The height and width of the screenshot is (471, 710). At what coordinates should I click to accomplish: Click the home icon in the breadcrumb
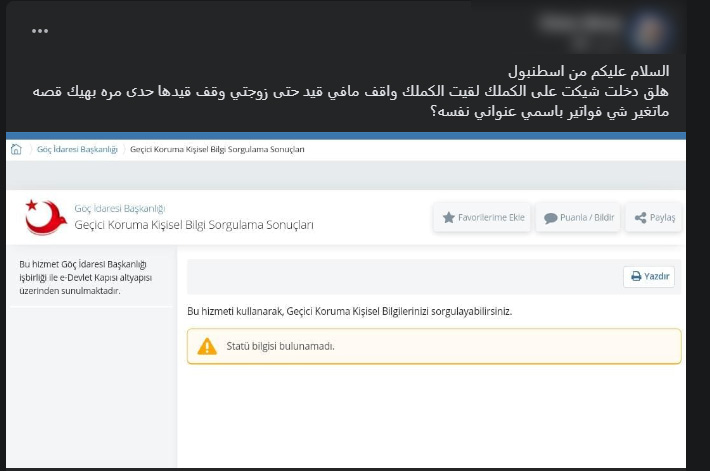(x=16, y=149)
